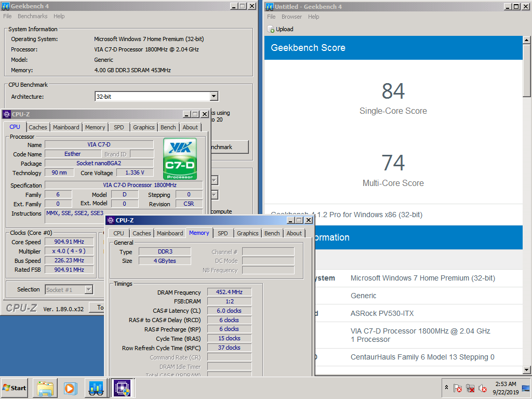Click the Code Name Esther field

[x=73, y=154]
